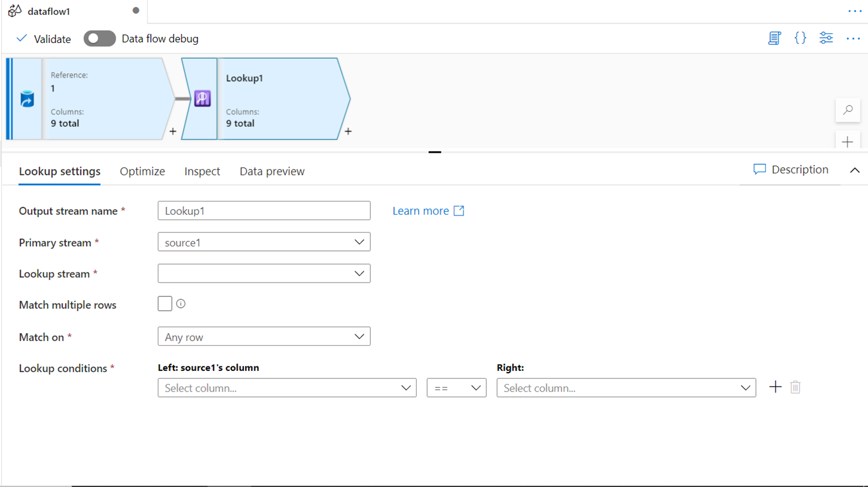Delete the lookup condition row
The image size is (868, 487).
click(795, 387)
